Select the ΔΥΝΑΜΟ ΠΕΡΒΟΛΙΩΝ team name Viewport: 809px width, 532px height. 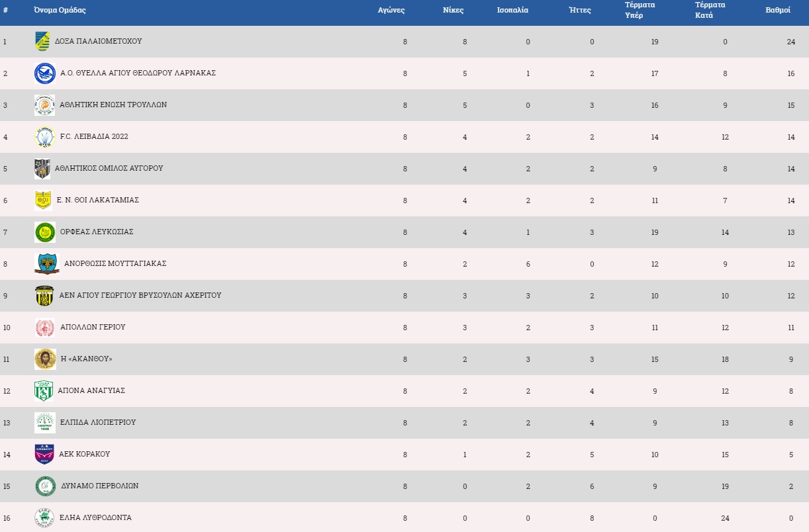(x=100, y=486)
